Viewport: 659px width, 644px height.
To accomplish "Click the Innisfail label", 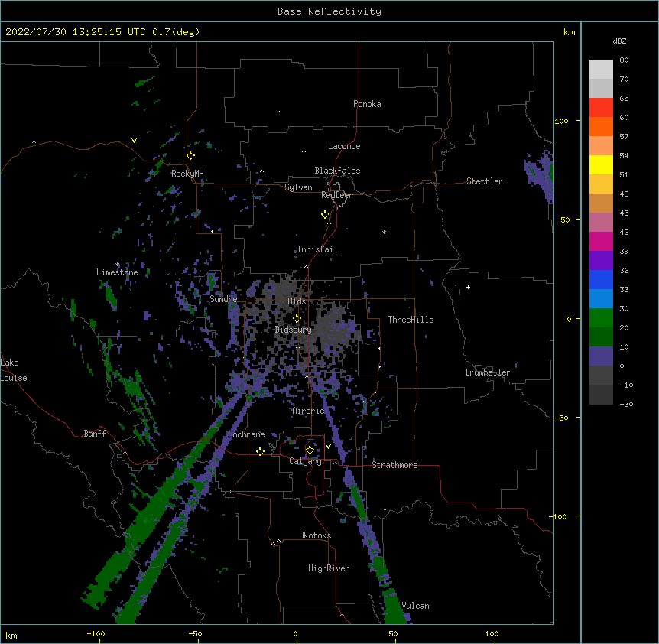I will coord(317,249).
